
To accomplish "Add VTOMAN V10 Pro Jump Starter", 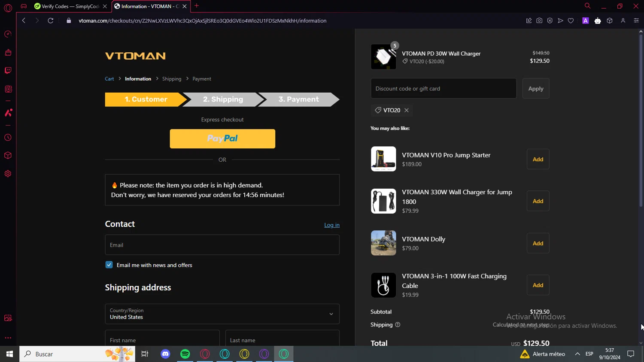I will (x=538, y=159).
